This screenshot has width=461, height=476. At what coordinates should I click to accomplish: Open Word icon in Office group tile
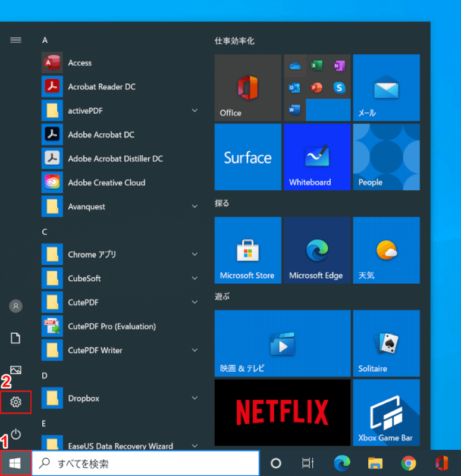click(x=294, y=110)
